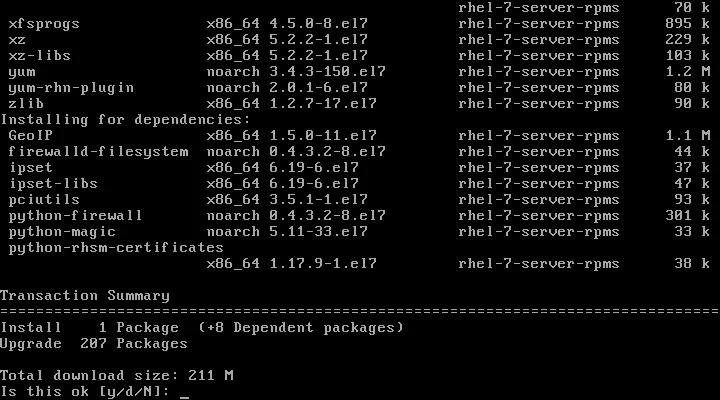
Task: Select the python-firewall package name
Action: [75, 215]
